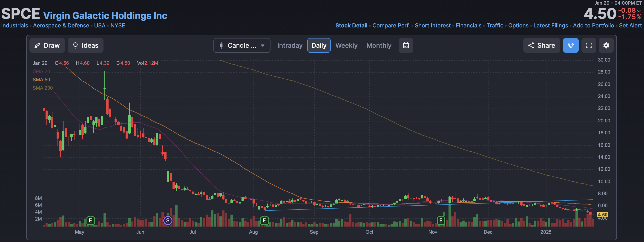The width and height of the screenshot is (644, 242).
Task: Select the Daily timeframe tab
Action: tap(319, 45)
